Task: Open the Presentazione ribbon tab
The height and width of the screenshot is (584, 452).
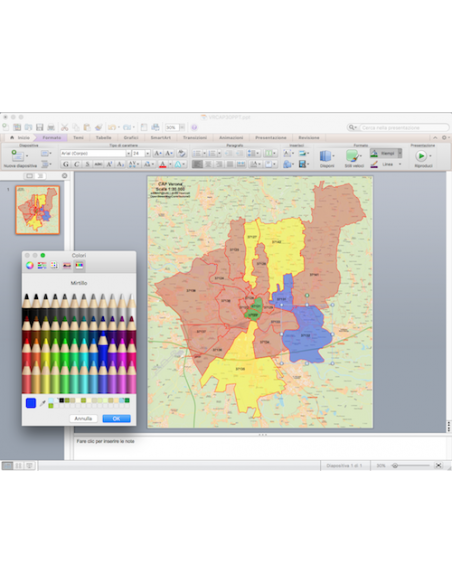Action: tap(271, 137)
